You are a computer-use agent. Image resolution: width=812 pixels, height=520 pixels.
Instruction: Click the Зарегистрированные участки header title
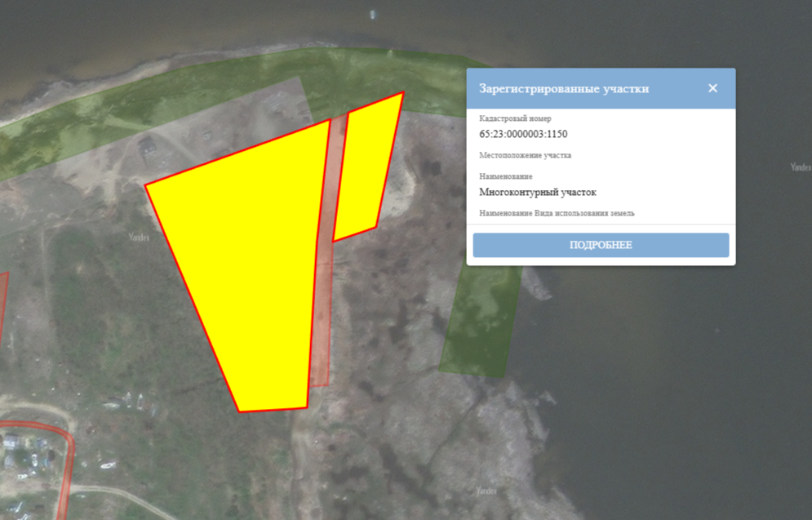coord(563,88)
